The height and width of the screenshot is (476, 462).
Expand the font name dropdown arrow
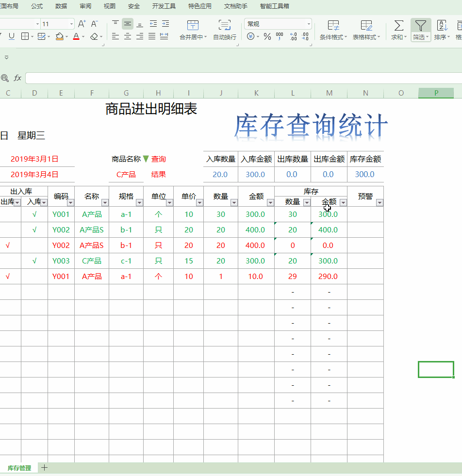[x=38, y=24]
